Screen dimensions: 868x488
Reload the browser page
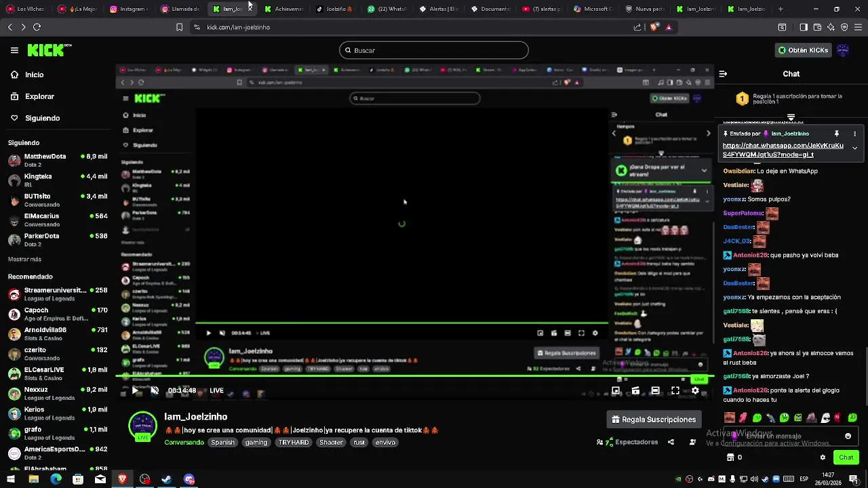(37, 27)
